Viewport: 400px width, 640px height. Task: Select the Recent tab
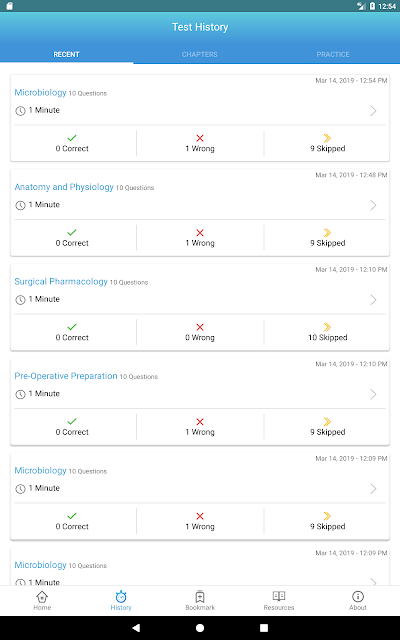coord(67,54)
